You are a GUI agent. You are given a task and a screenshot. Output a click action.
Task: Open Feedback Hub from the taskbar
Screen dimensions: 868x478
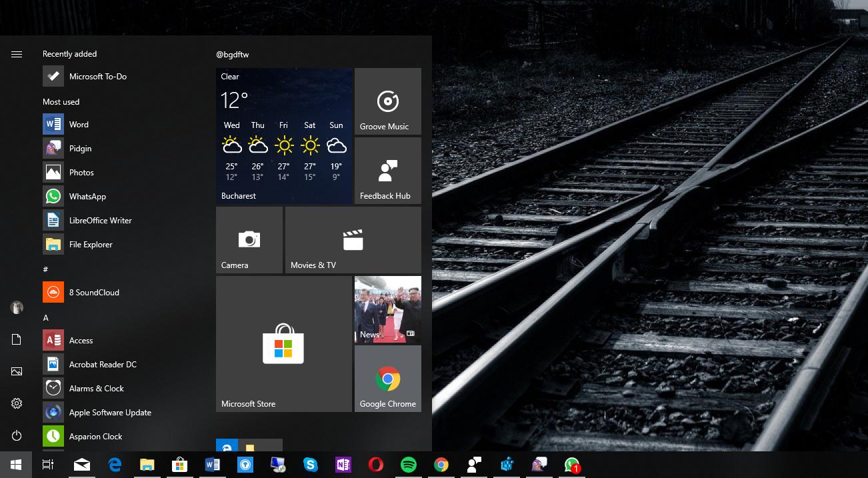[x=474, y=465]
